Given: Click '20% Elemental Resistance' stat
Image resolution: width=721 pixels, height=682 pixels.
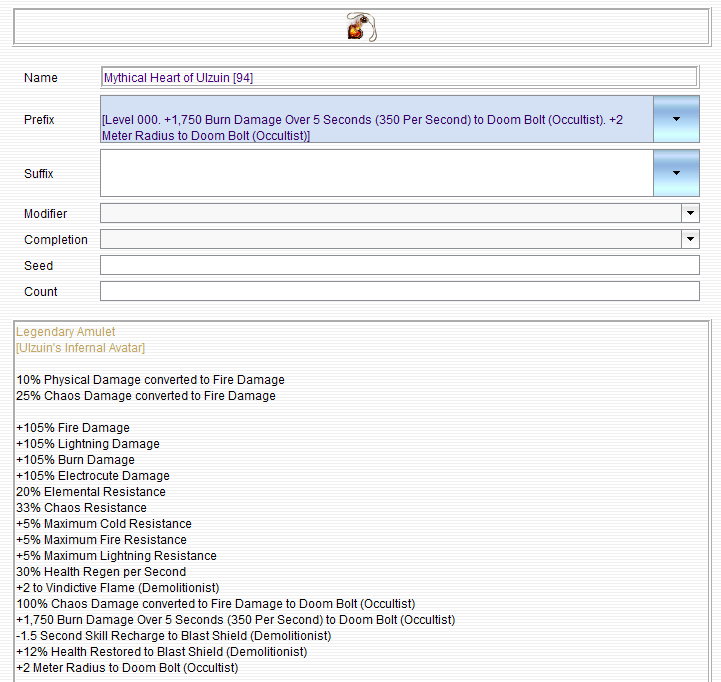Looking at the screenshot, I should click(x=91, y=492).
